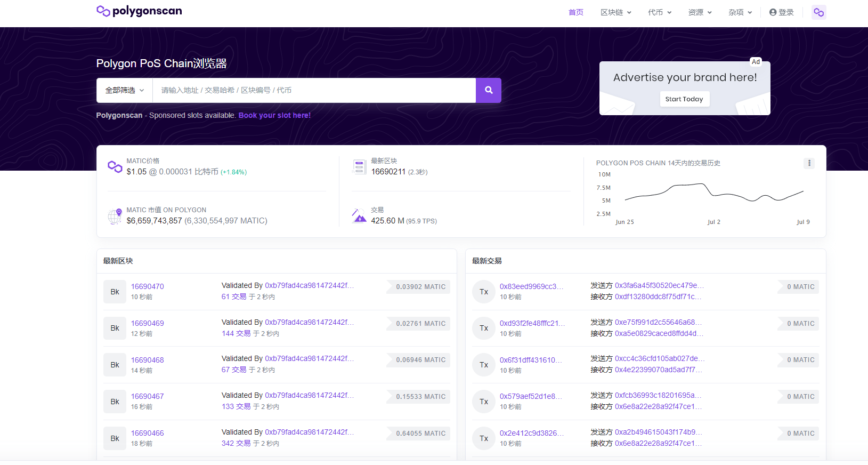
Task: Click the 最新区块 server stack icon
Action: [x=360, y=166]
